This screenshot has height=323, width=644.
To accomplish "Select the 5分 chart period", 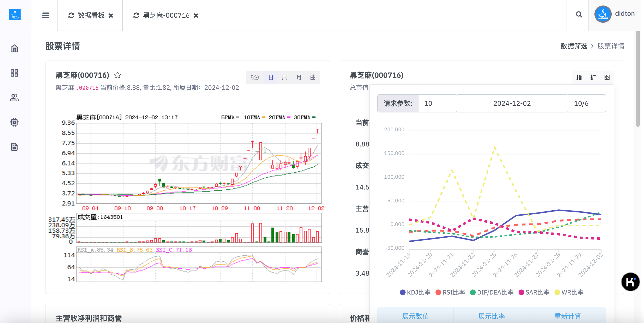I will (x=255, y=78).
